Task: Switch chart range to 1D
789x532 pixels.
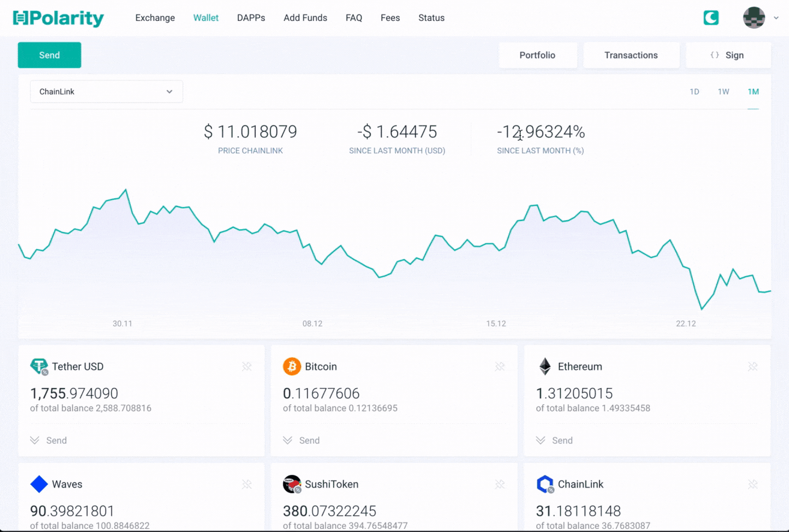Action: click(694, 92)
